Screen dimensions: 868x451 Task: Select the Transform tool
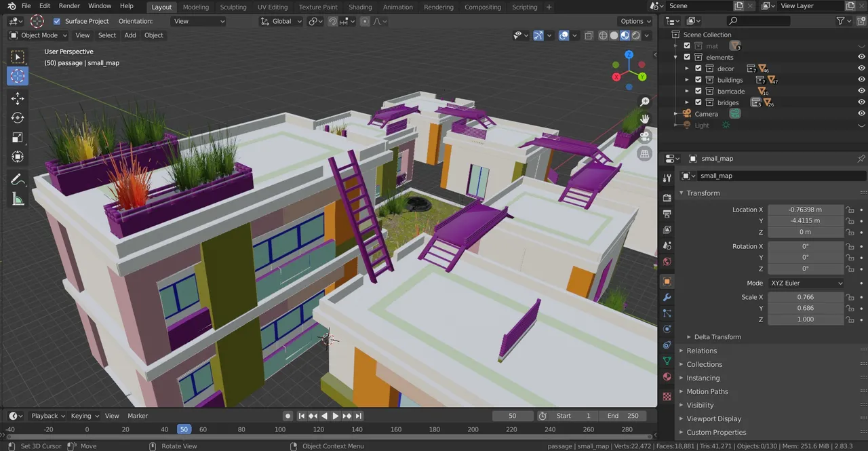pos(18,157)
